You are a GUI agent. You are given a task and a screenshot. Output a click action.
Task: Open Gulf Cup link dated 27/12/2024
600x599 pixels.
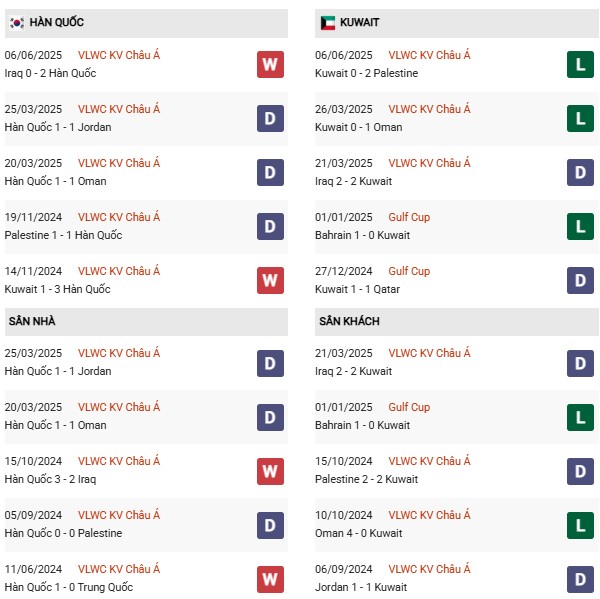408,271
